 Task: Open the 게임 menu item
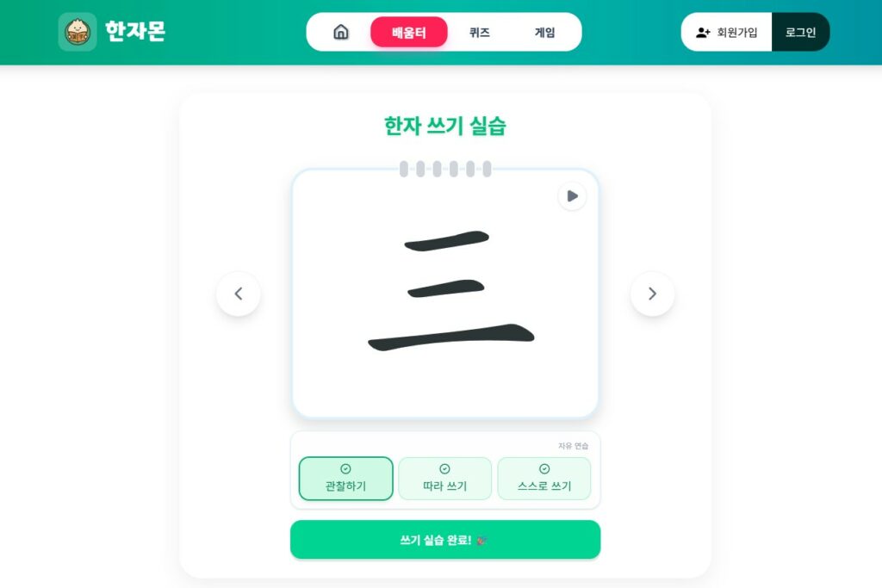[544, 32]
